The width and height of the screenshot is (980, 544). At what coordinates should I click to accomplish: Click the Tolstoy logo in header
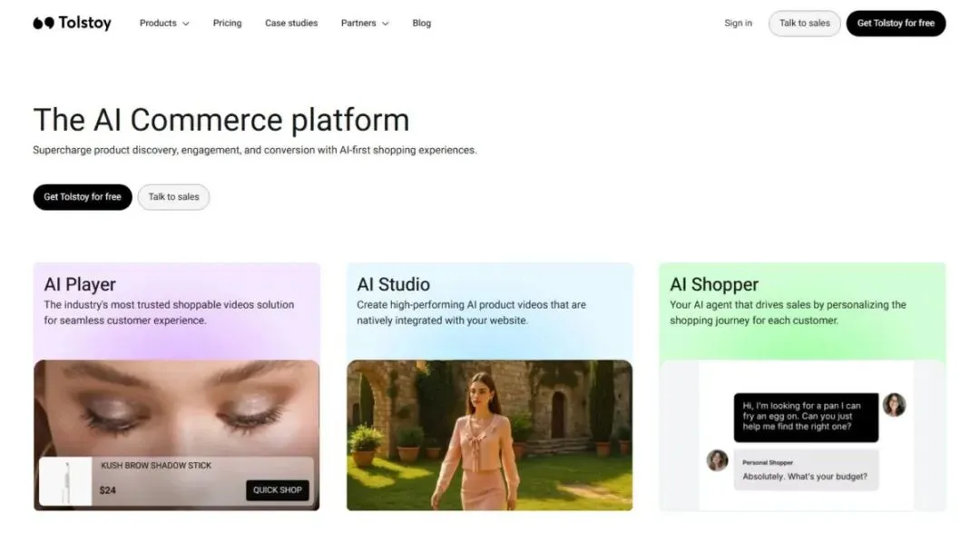point(72,23)
